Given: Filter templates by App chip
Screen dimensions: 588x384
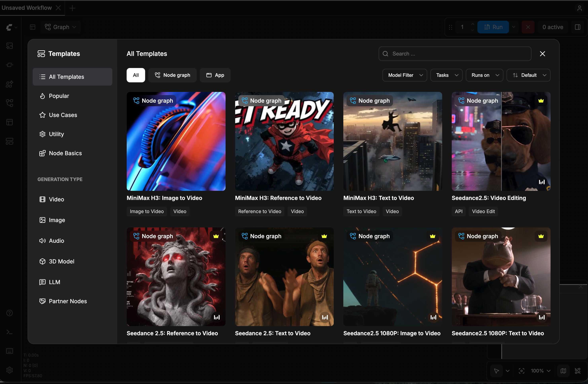Looking at the screenshot, I should 215,75.
